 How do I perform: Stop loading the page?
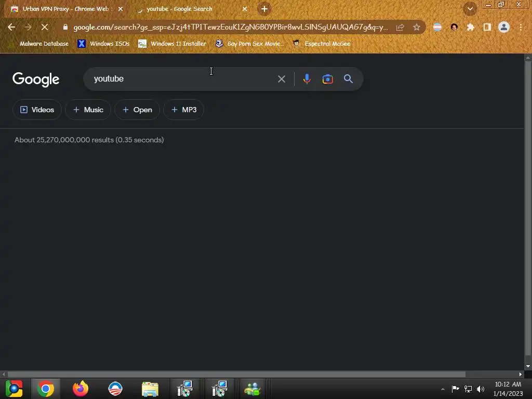coord(45,27)
